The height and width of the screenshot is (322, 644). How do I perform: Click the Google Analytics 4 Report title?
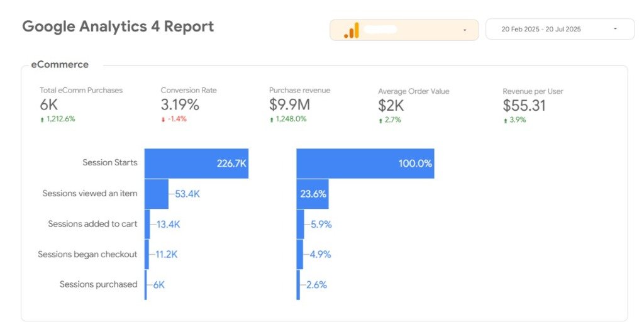(118, 26)
